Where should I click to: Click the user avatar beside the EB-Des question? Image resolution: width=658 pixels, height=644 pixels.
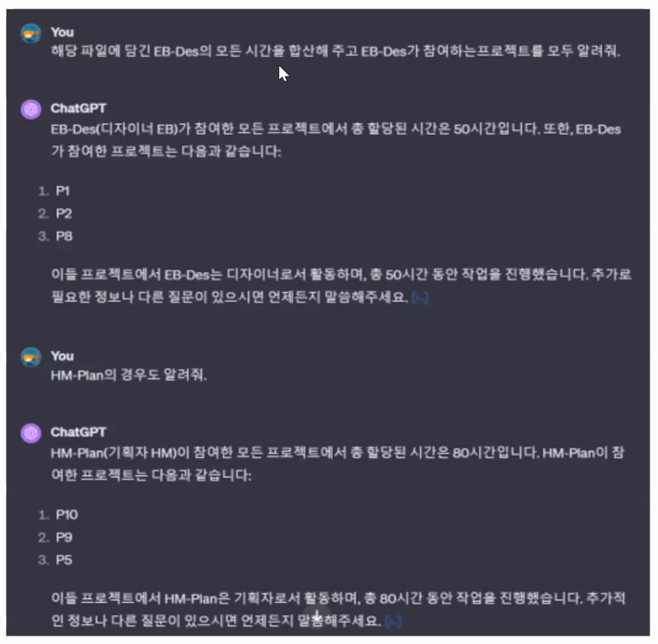click(x=31, y=33)
